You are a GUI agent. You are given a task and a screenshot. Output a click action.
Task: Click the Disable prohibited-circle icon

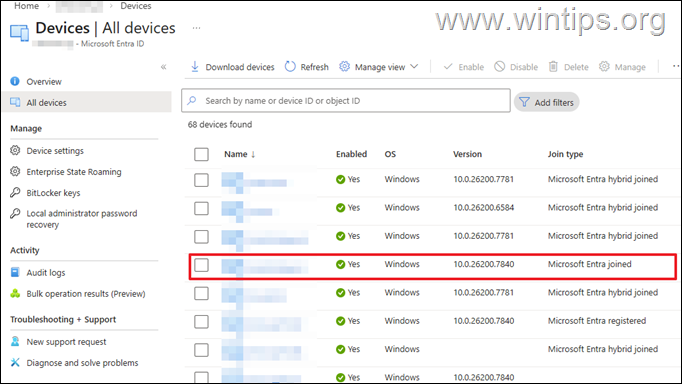click(500, 67)
